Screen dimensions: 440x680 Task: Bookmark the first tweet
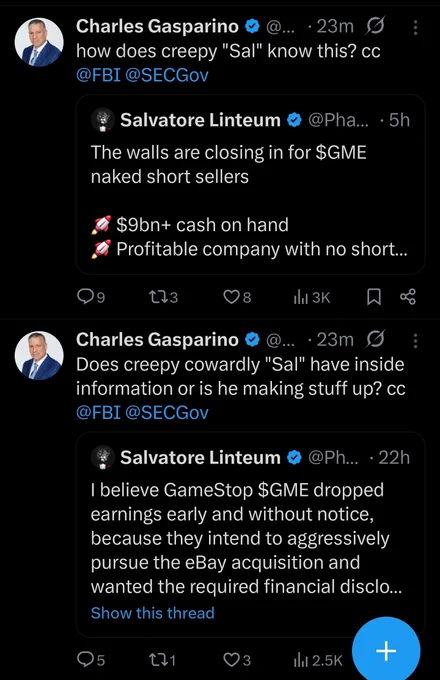tap(374, 297)
